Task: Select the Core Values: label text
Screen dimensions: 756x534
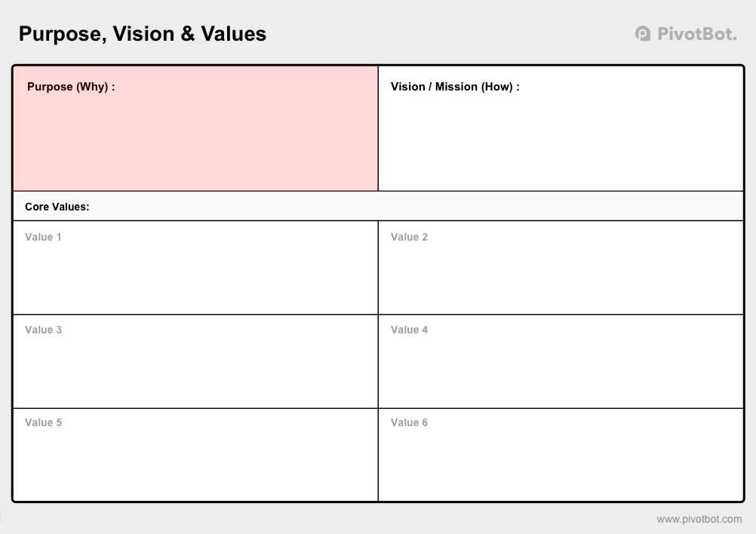Action: coord(57,207)
